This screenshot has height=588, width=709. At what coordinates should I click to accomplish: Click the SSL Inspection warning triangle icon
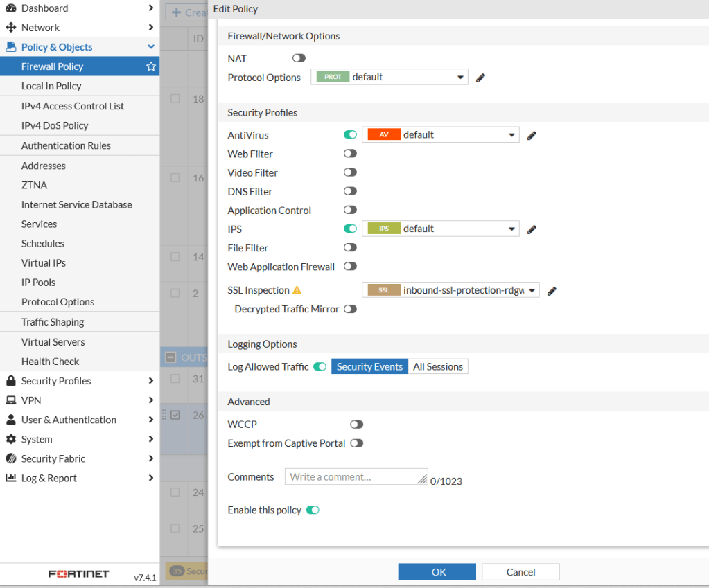click(x=297, y=291)
